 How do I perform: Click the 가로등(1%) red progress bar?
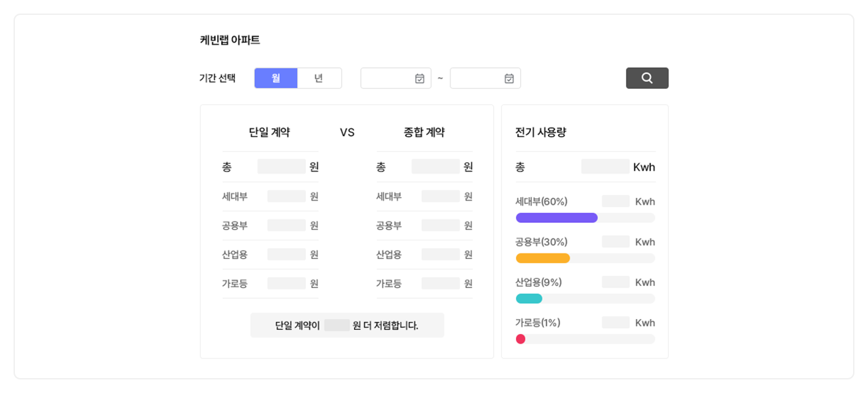click(x=520, y=339)
